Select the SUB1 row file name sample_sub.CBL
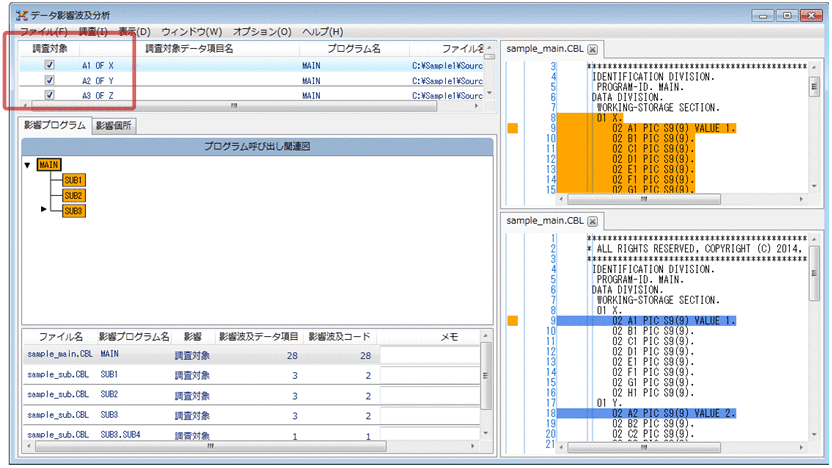This screenshot has width=832, height=468. pyautogui.click(x=58, y=375)
